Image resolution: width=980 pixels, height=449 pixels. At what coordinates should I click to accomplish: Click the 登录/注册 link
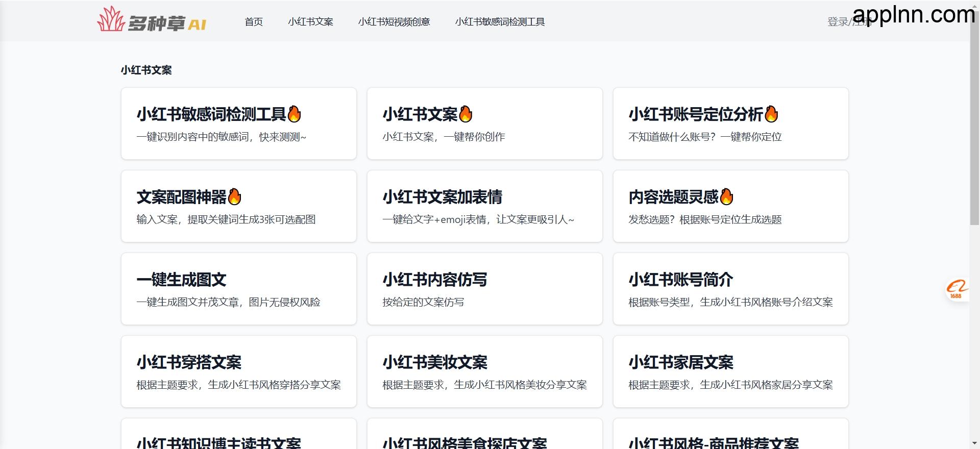(x=849, y=21)
